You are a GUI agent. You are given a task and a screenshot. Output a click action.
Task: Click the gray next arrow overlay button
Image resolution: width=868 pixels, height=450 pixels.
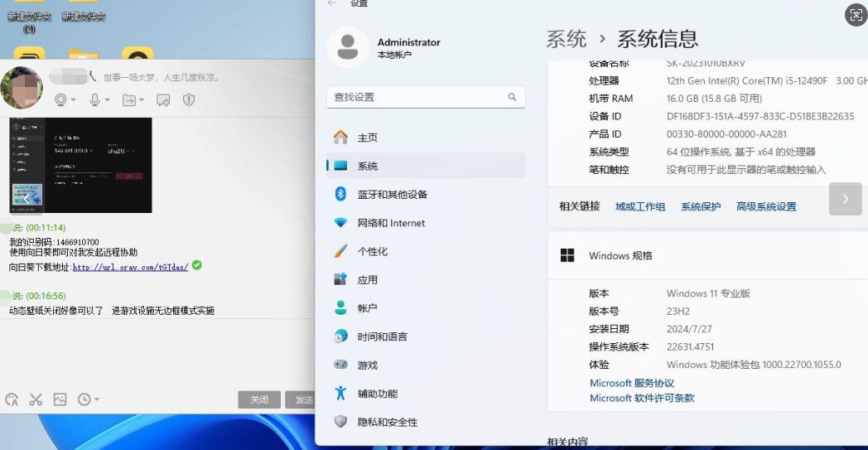[x=846, y=199]
